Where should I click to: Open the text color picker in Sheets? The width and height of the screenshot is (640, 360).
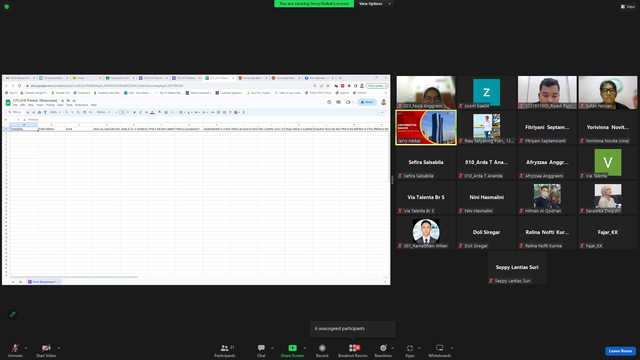click(152, 112)
